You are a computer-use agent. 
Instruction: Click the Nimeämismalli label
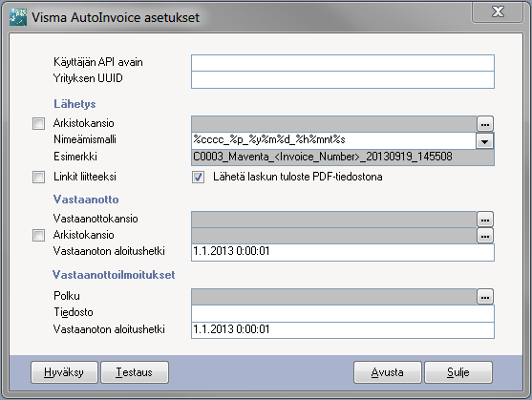[85, 139]
